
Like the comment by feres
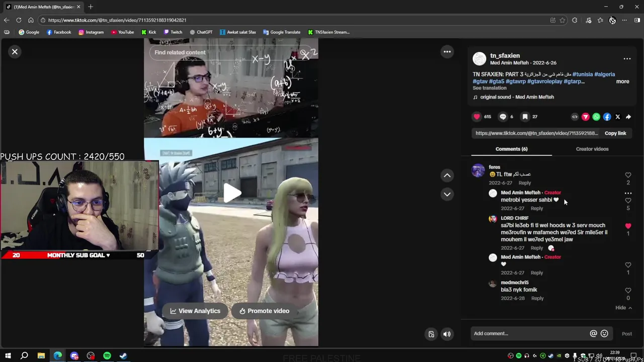coord(628,175)
